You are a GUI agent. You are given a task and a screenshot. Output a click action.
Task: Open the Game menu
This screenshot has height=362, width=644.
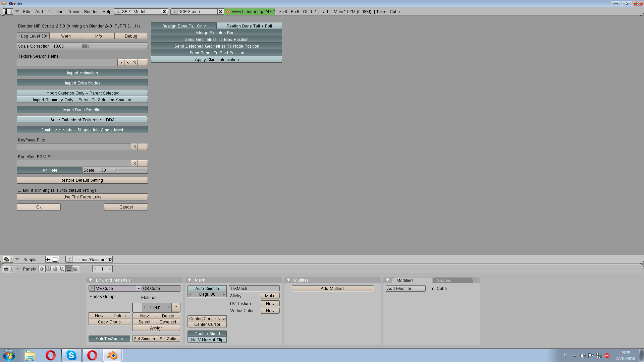[x=74, y=11]
